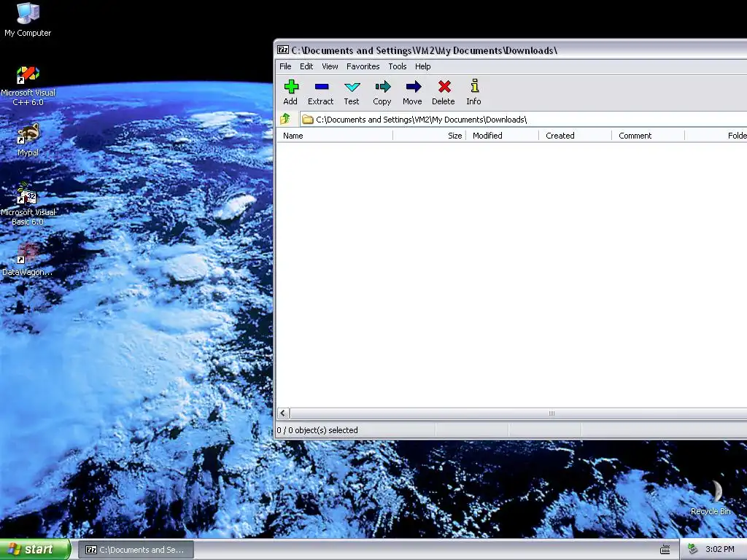Click the folder icon in the address bar
This screenshot has height=560, width=747.
tap(308, 120)
